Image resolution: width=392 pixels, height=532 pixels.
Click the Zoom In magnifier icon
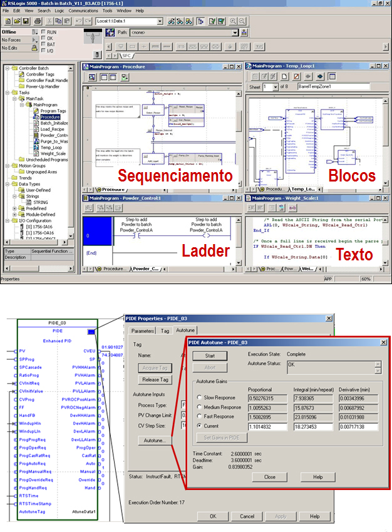[233, 21]
